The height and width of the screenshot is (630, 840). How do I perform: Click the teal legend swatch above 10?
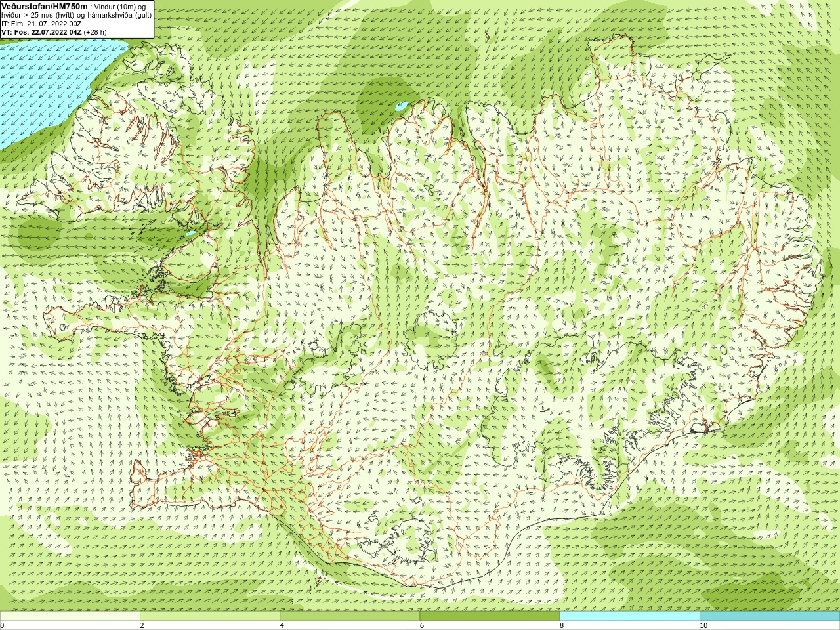[770, 616]
